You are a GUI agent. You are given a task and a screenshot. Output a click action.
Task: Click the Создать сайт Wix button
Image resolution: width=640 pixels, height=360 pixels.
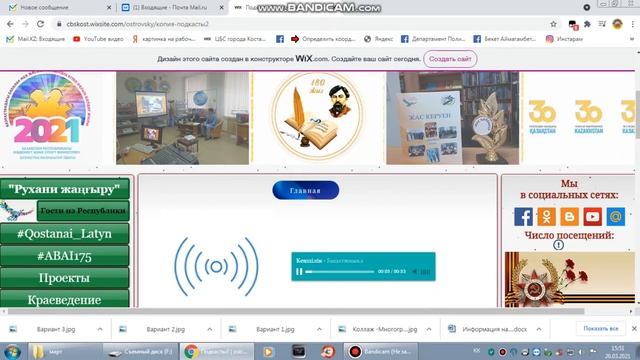click(x=450, y=59)
